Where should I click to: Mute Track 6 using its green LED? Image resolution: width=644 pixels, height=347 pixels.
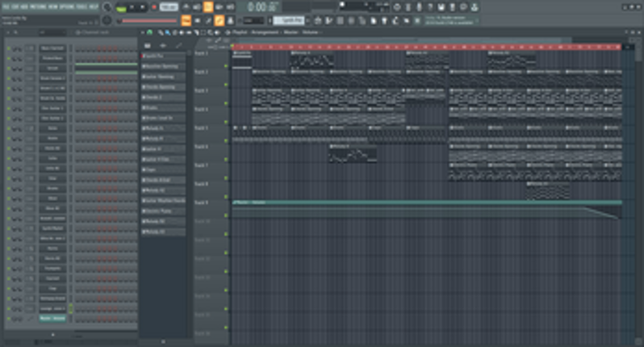[x=226, y=159]
